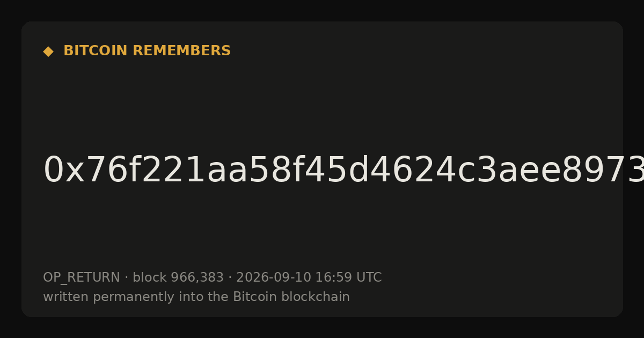This screenshot has width=644, height=338.
Task: Click the cut-off end of the hash
Action: 633,171
